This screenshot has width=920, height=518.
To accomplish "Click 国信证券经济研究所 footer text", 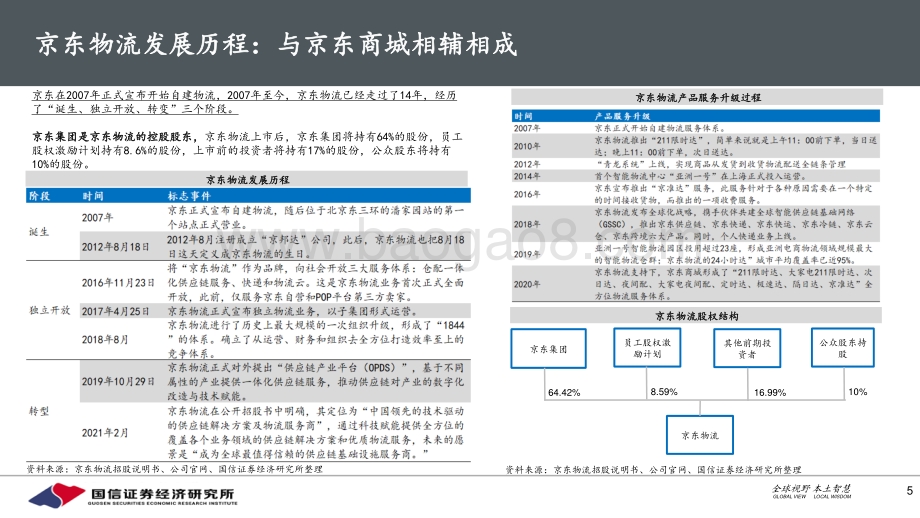I will click(163, 493).
